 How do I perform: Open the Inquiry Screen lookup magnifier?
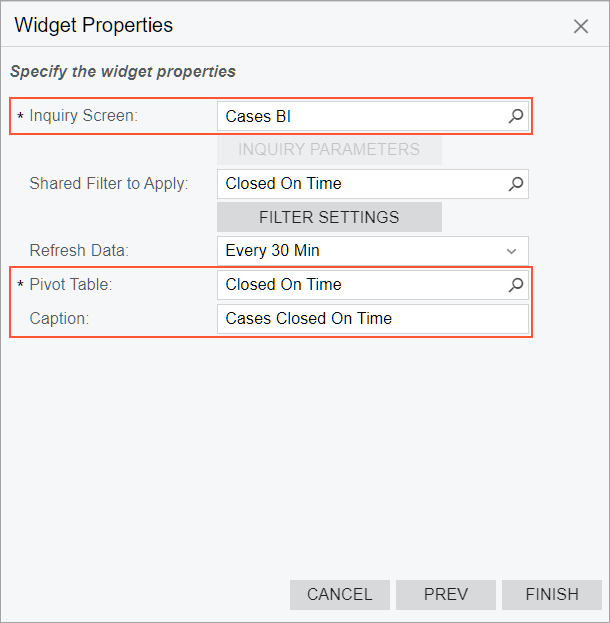click(x=516, y=116)
